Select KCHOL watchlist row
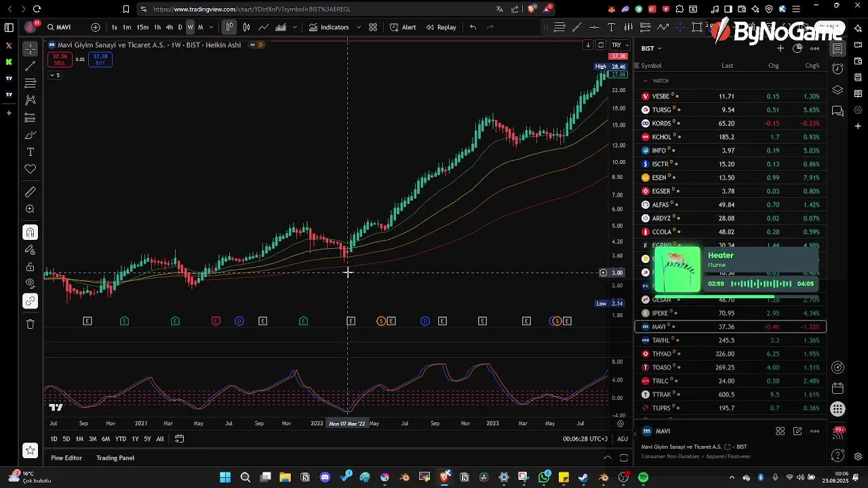Image resolution: width=868 pixels, height=488 pixels. point(730,137)
